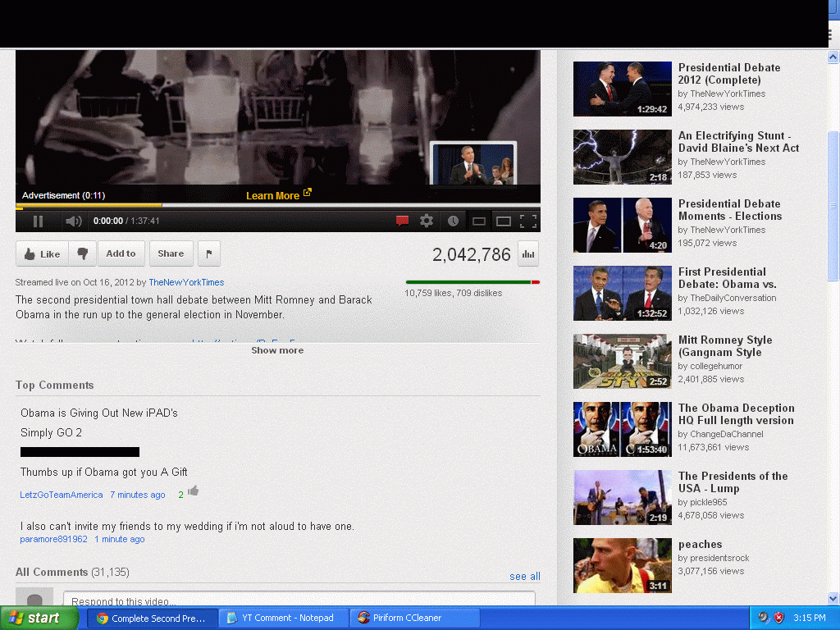Click see all comments link
840x630 pixels.
pyautogui.click(x=525, y=577)
